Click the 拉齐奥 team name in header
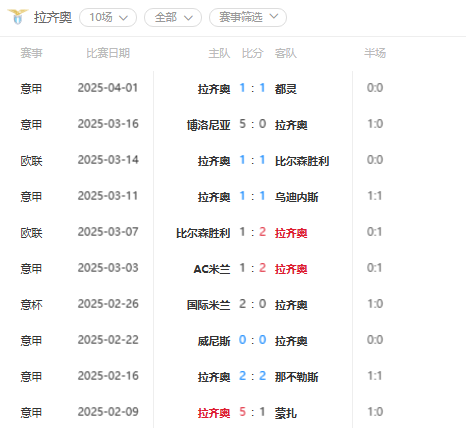466x428 pixels. [53, 17]
